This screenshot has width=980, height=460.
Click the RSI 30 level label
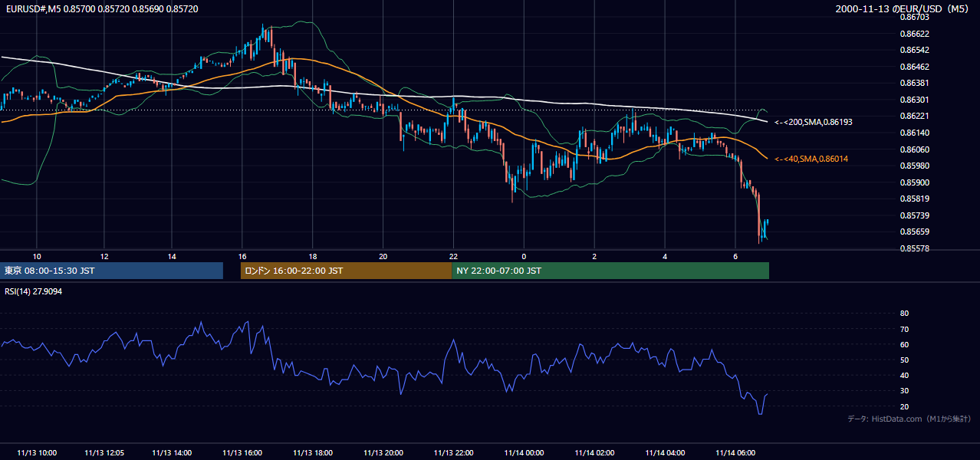pos(904,391)
